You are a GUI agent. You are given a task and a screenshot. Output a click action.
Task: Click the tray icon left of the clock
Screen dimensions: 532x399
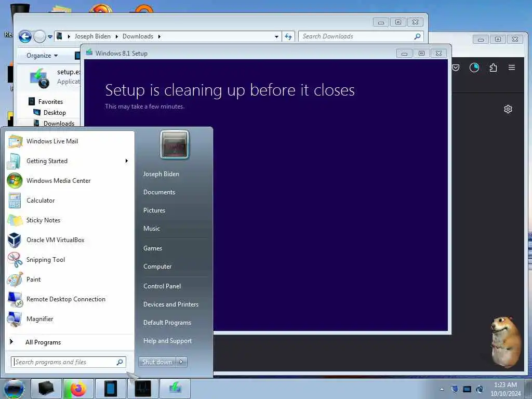[480, 389]
